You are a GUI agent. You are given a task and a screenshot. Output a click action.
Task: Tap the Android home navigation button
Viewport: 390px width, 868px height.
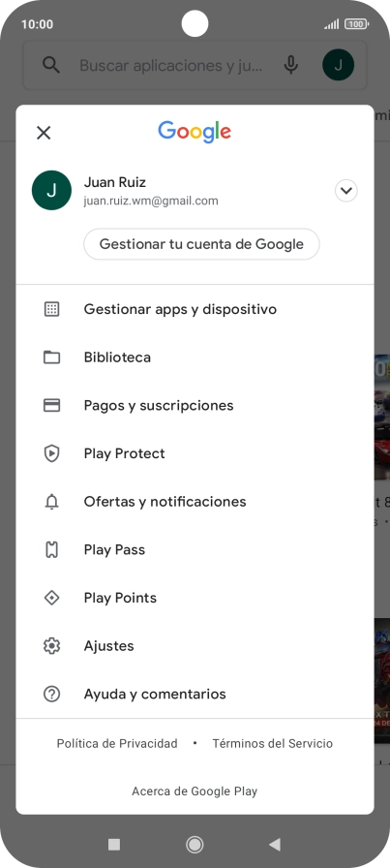click(195, 844)
